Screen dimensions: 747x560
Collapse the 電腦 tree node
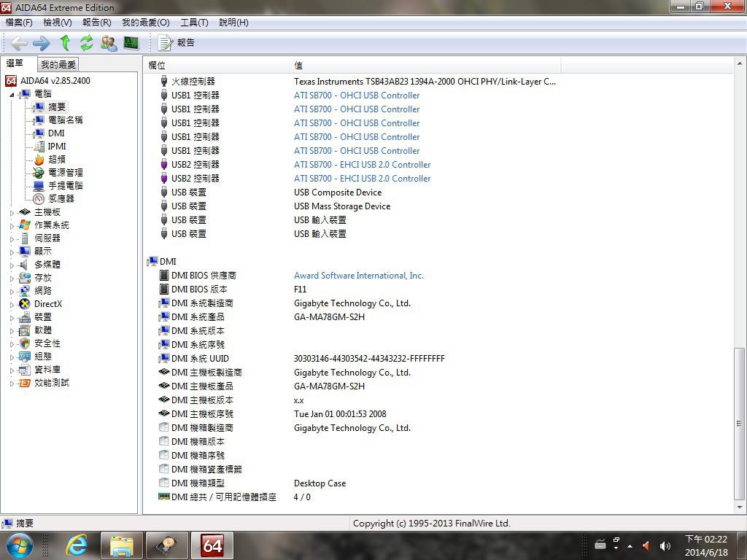[x=12, y=94]
